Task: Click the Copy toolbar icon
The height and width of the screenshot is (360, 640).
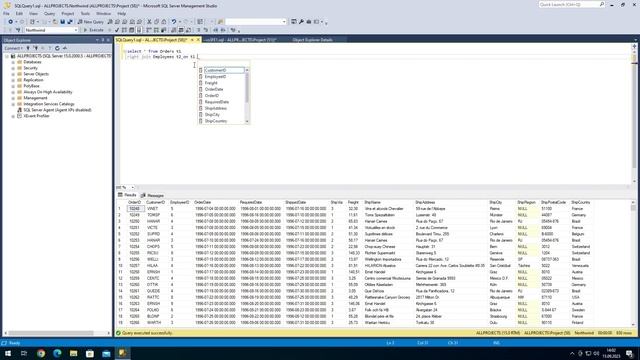Action: 156,22
